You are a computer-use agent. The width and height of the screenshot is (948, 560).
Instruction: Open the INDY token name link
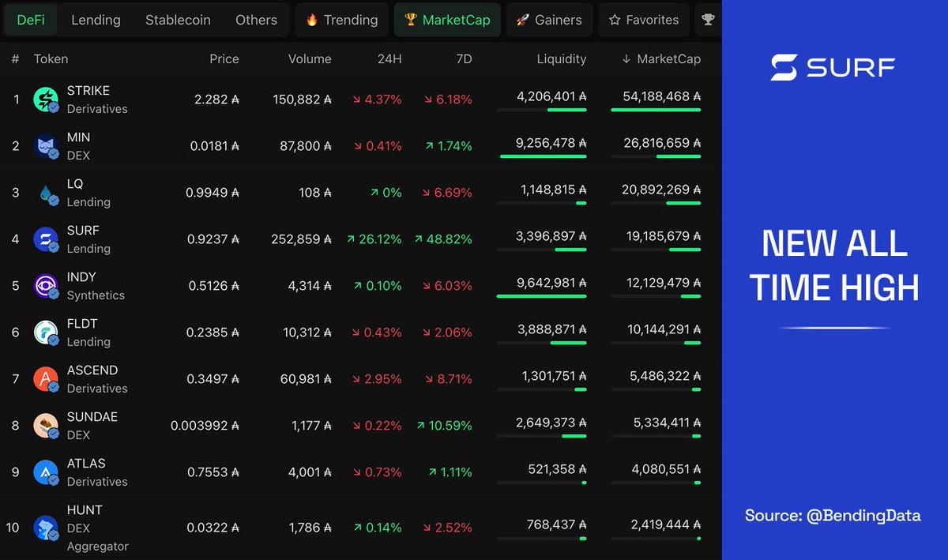click(x=81, y=277)
